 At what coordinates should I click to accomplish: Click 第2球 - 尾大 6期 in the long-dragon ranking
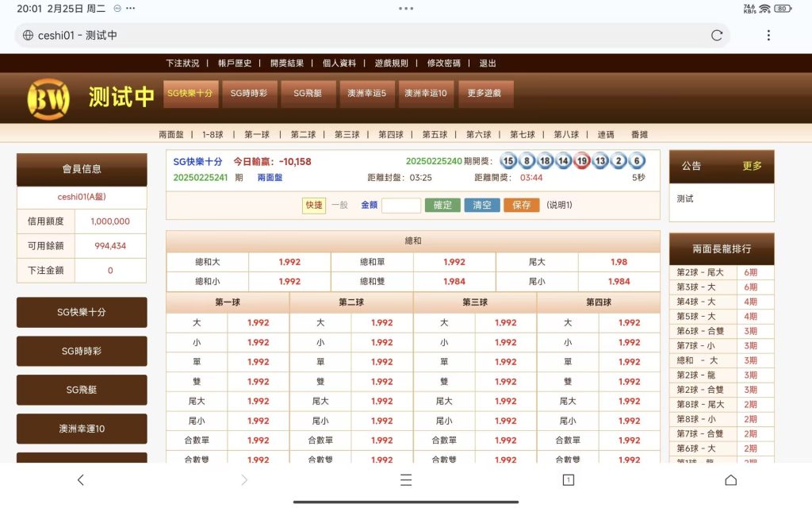click(x=722, y=273)
